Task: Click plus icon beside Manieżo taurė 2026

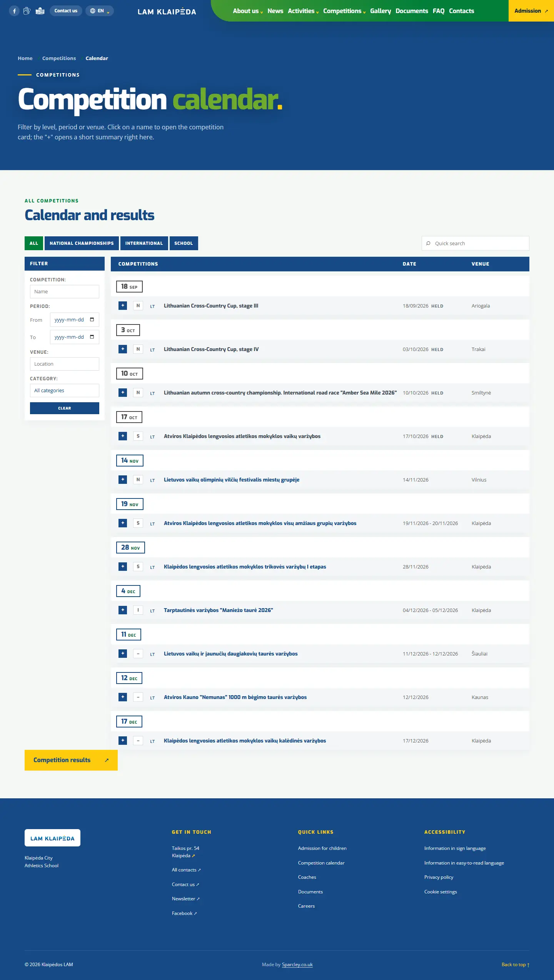Action: pyautogui.click(x=123, y=610)
